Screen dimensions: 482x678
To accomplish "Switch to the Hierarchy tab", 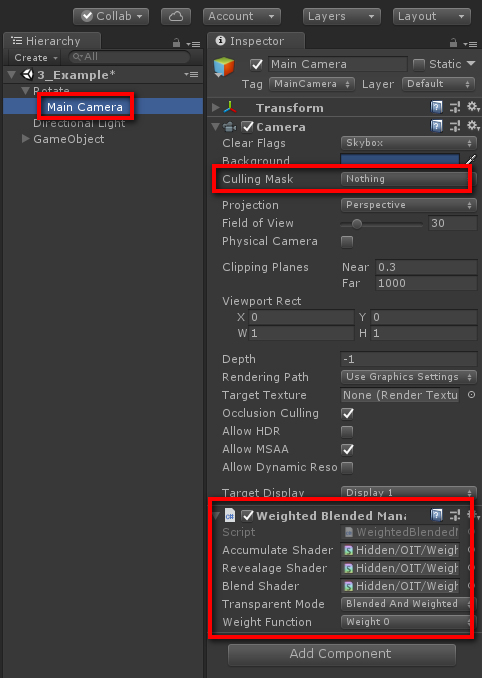I will [x=52, y=41].
